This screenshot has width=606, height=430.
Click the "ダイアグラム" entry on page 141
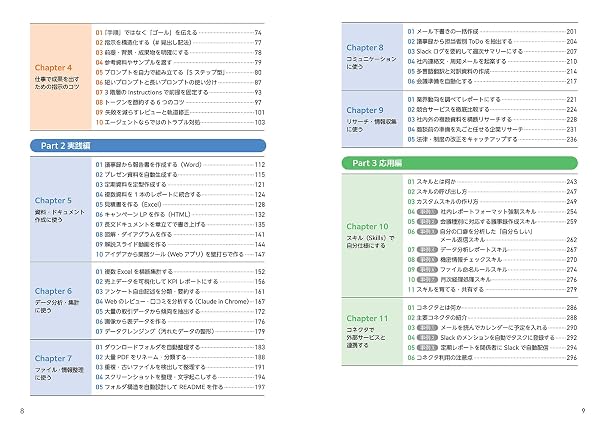180,235
